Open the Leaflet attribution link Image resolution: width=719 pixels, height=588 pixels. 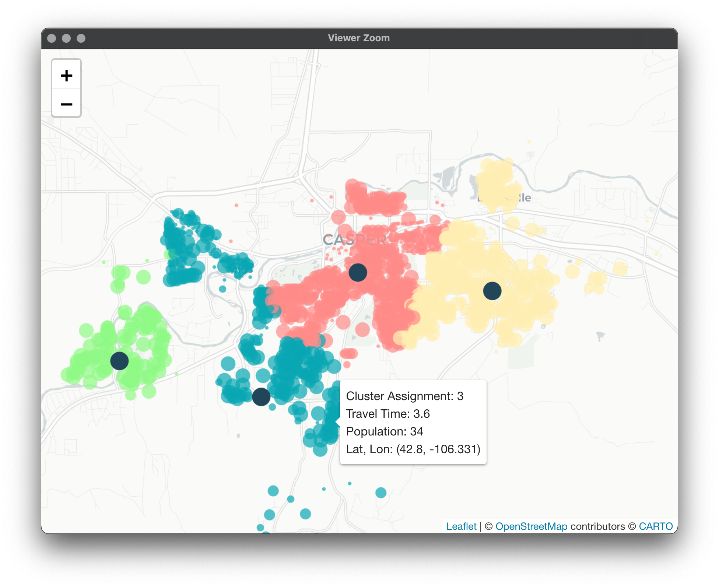pos(461,526)
